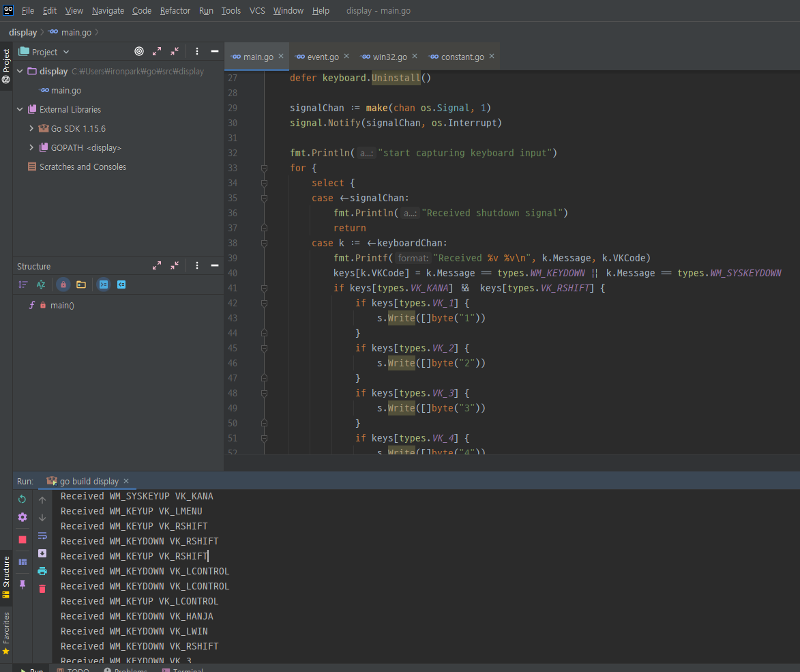The image size is (800, 672).
Task: Click the Scratches and Consoles icon
Action: (x=31, y=167)
